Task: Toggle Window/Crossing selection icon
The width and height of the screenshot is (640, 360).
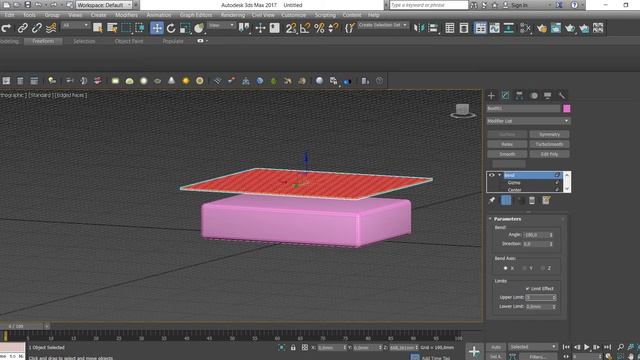Action: tap(140, 28)
